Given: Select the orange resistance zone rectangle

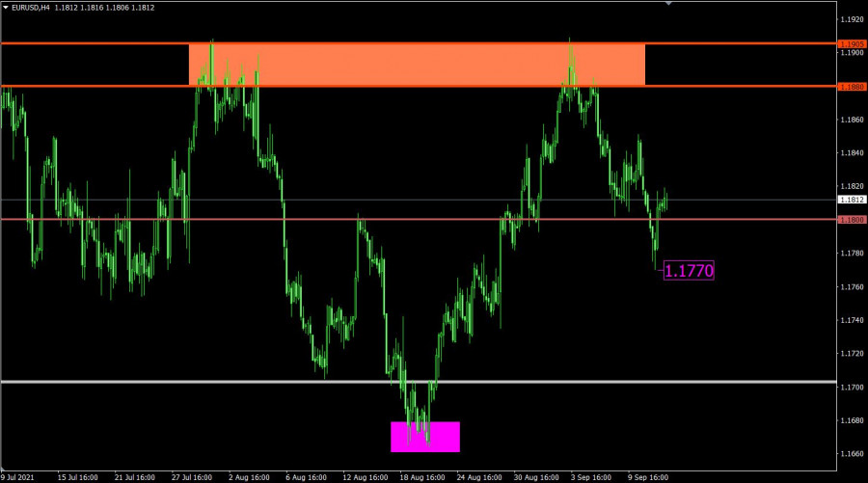Looking at the screenshot, I should (417, 65).
